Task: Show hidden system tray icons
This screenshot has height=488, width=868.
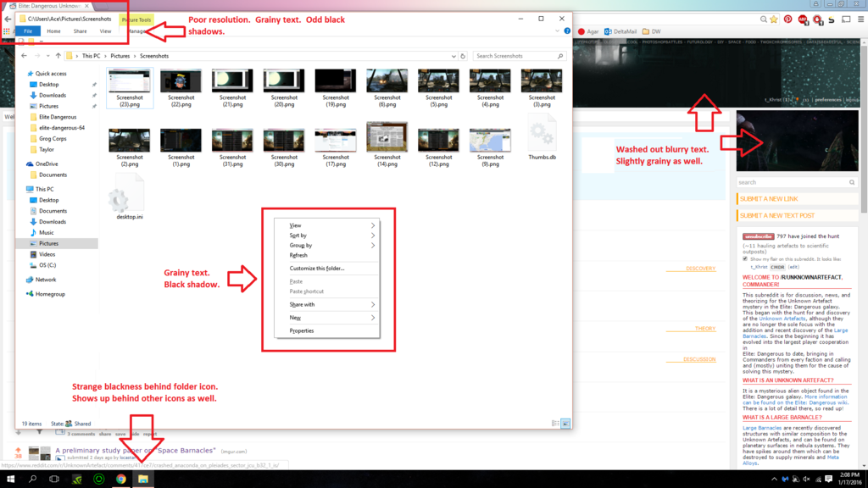Action: coord(773,480)
